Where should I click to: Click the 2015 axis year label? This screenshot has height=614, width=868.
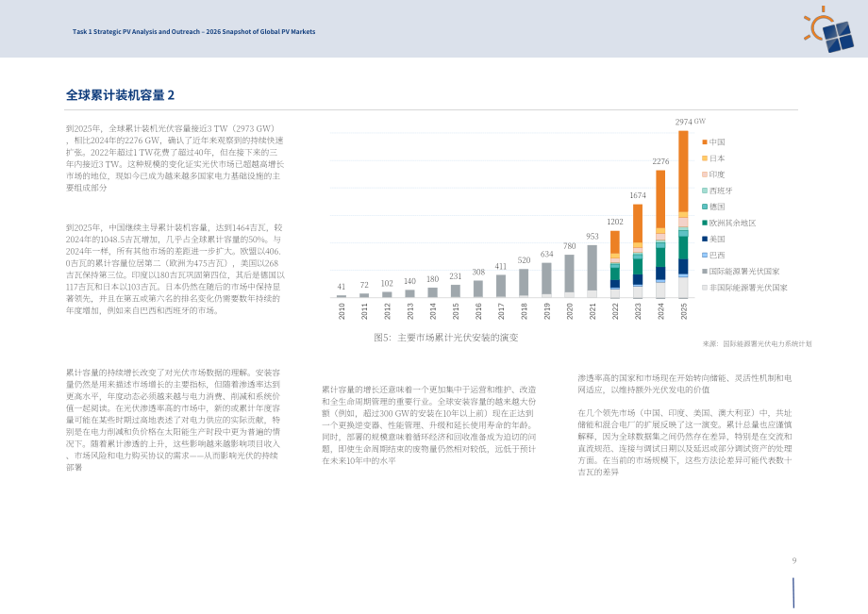click(x=456, y=311)
